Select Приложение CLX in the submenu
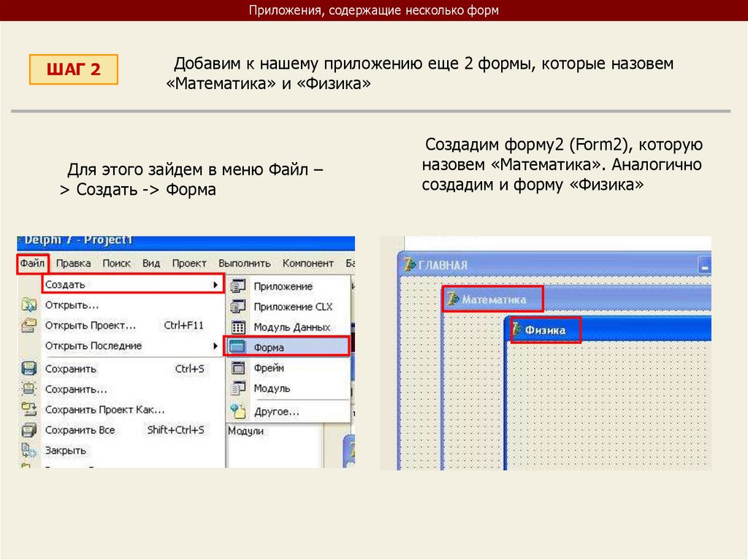Image resolution: width=748 pixels, height=560 pixels. (x=288, y=307)
